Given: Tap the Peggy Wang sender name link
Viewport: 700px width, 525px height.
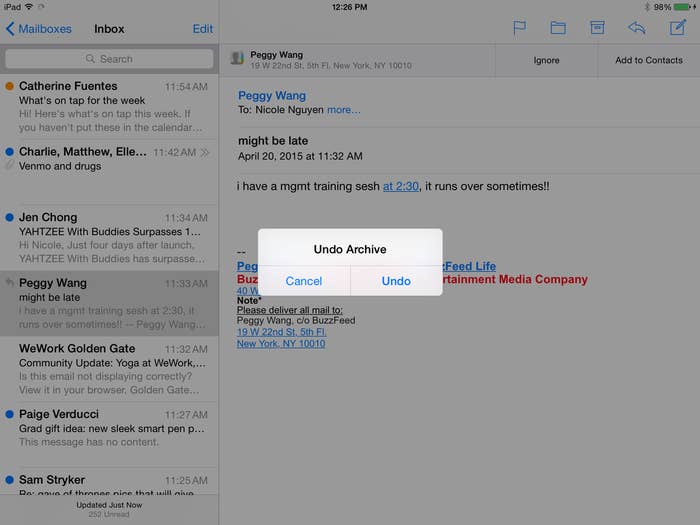Looking at the screenshot, I should [x=272, y=96].
